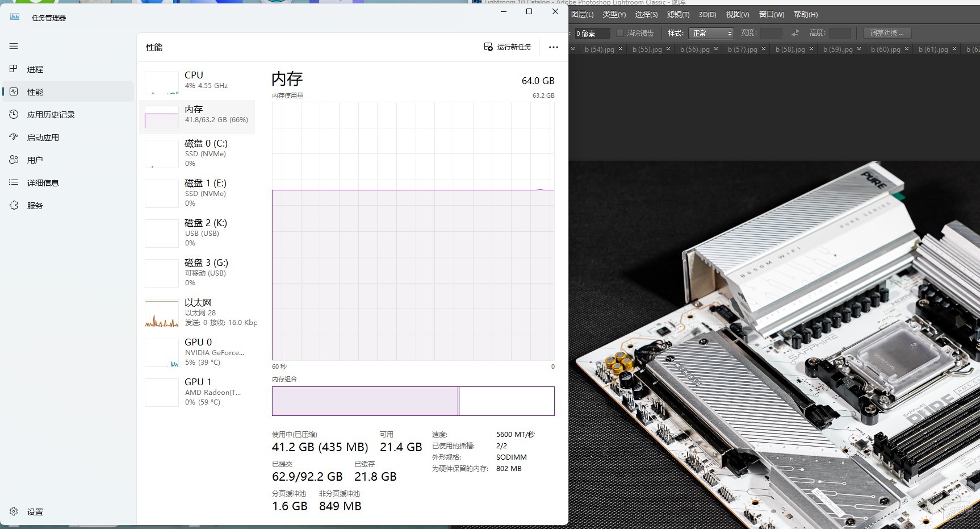Click the Task Manager app icon in title bar
The image size is (980, 529).
pos(15,18)
